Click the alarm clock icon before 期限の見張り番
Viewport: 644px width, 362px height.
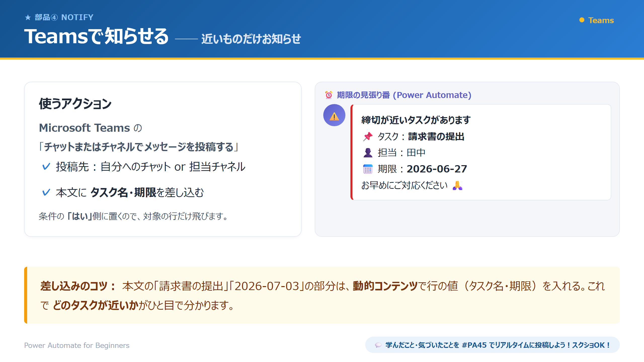[x=329, y=95]
